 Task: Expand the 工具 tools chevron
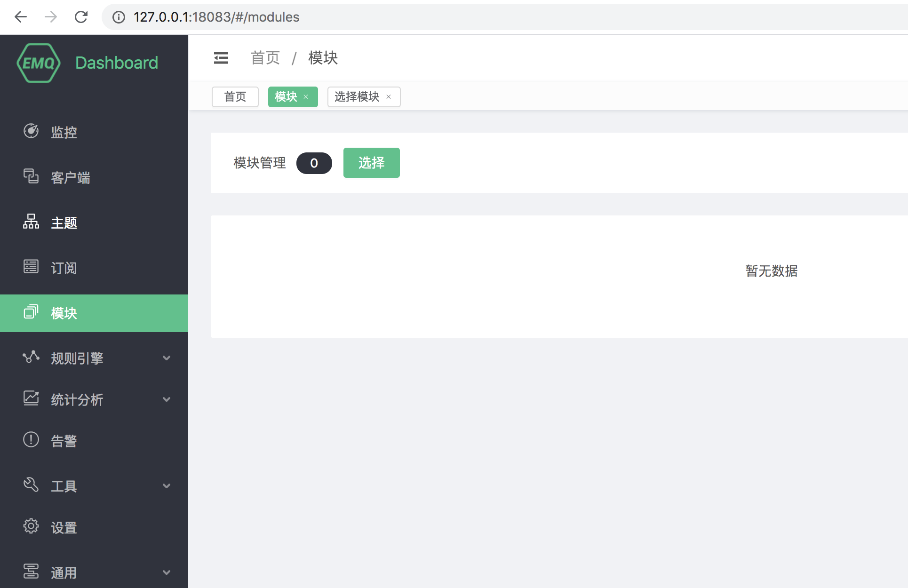tap(167, 486)
